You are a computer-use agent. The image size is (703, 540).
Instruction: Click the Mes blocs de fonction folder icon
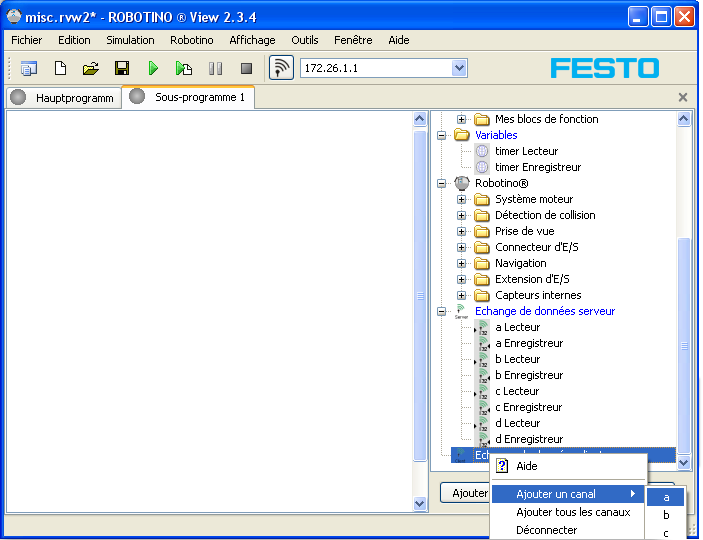coord(482,119)
